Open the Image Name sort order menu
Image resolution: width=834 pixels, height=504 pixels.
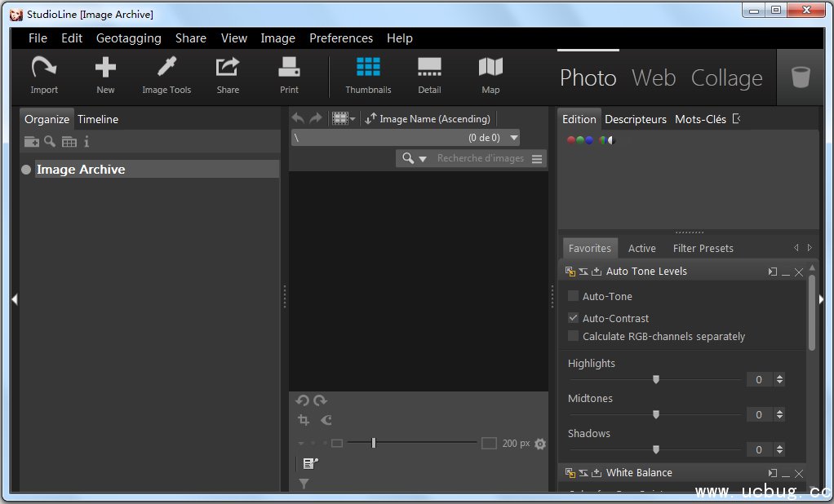tap(428, 119)
